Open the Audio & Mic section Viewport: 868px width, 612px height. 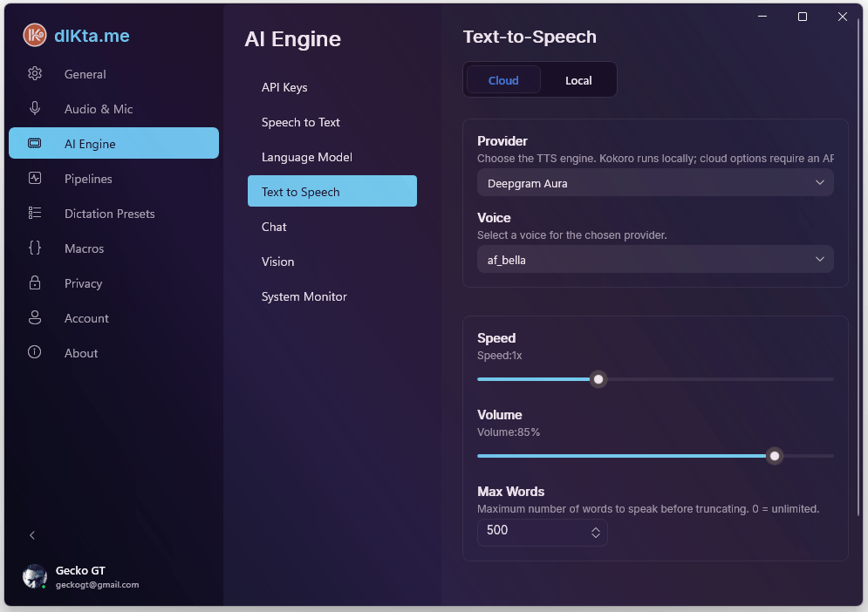[x=114, y=109]
